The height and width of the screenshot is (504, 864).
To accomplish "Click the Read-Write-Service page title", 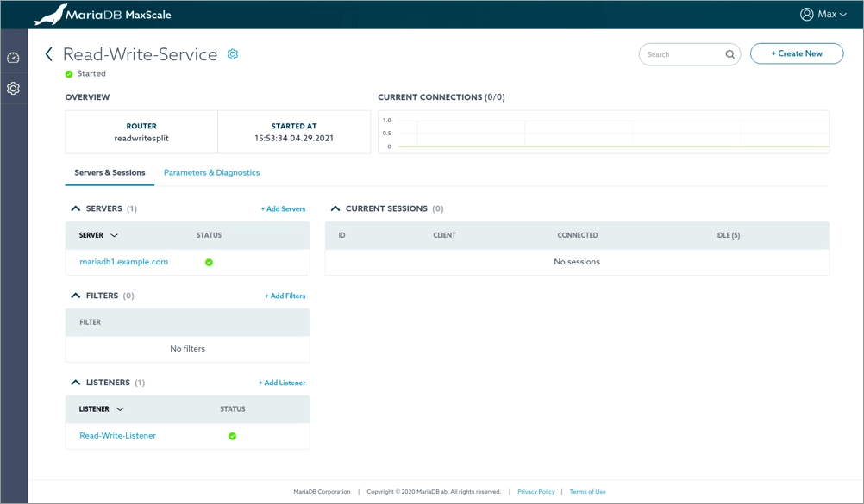I will coord(140,54).
